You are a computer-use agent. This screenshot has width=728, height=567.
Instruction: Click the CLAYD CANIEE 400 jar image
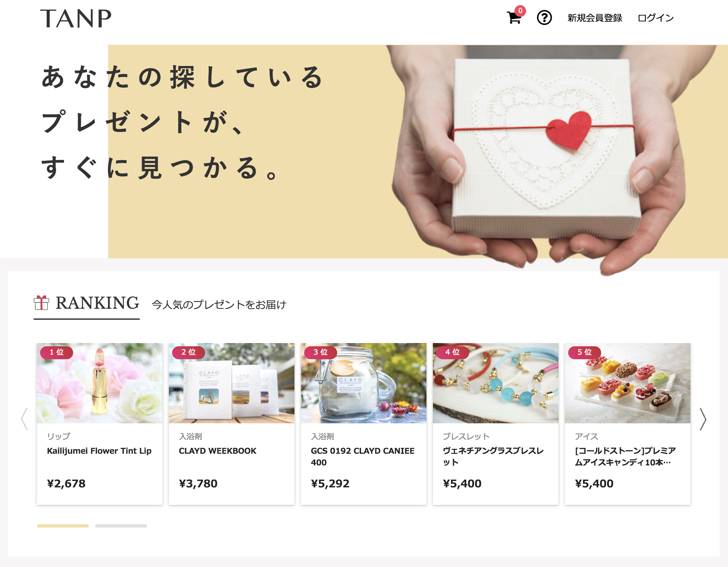pyautogui.click(x=364, y=383)
